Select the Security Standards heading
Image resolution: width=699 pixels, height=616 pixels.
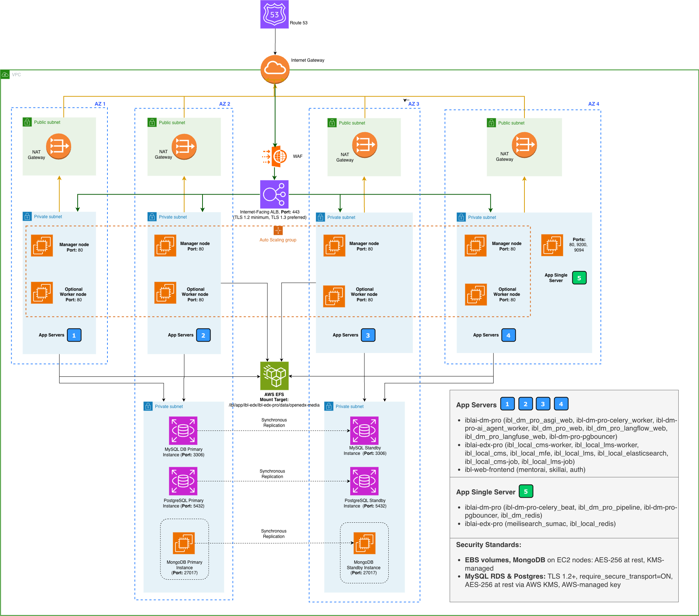pyautogui.click(x=489, y=544)
